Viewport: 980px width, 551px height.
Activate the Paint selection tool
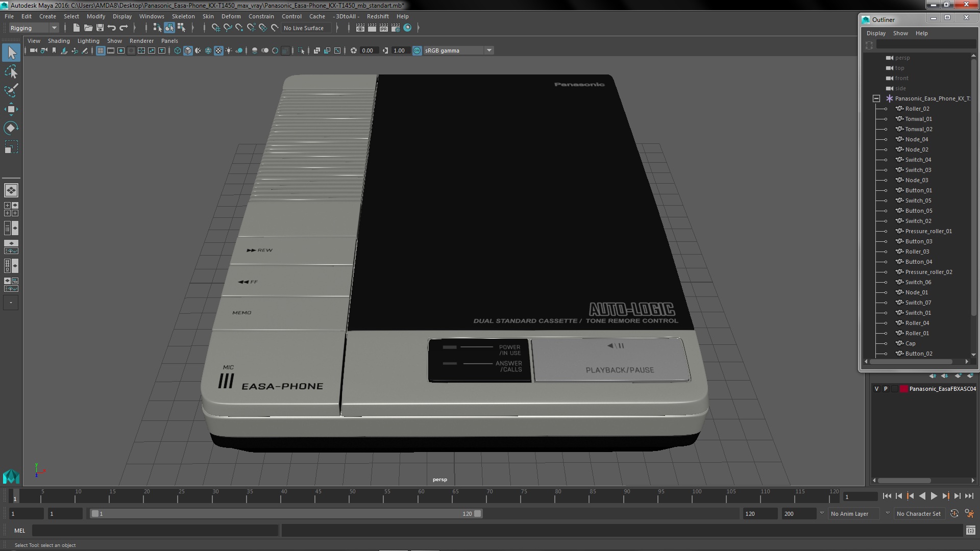(11, 90)
